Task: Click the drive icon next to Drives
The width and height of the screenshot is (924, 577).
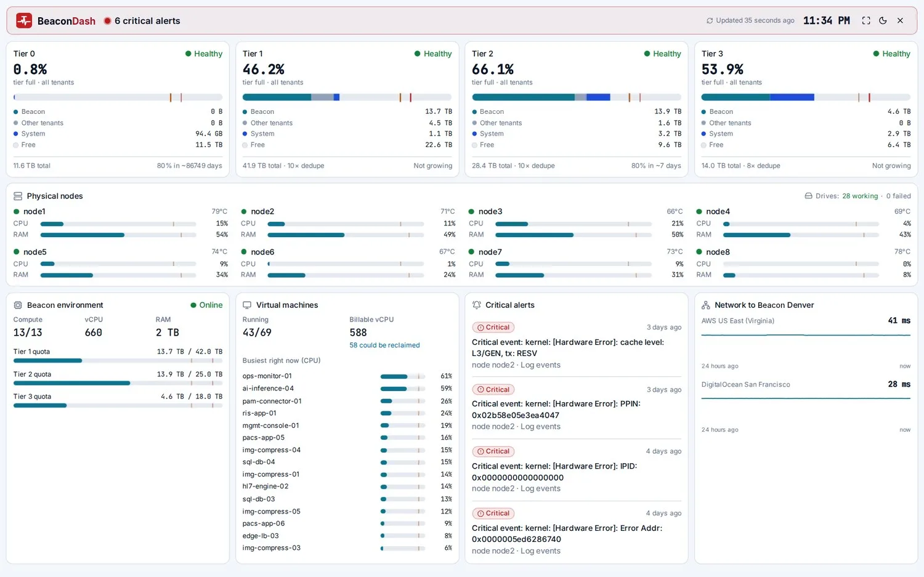Action: pyautogui.click(x=808, y=196)
